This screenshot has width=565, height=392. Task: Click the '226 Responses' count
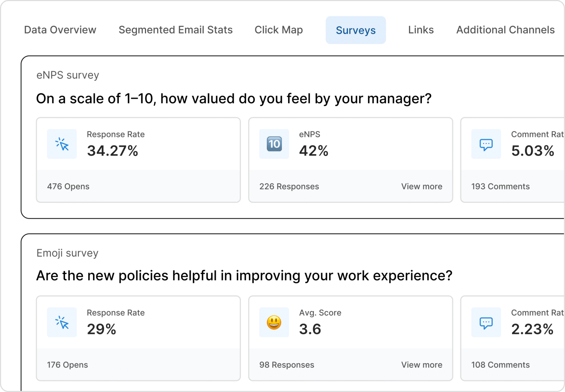pos(289,186)
